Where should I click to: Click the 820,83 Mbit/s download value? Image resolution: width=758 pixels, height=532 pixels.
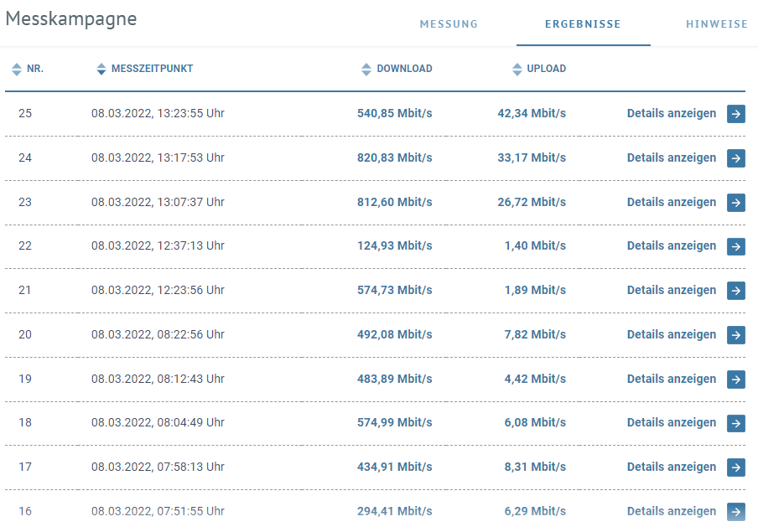click(x=394, y=158)
